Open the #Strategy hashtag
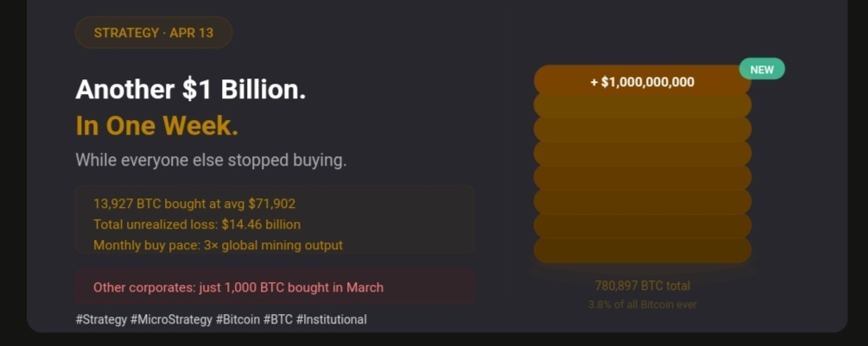The height and width of the screenshot is (346, 868). click(x=101, y=319)
